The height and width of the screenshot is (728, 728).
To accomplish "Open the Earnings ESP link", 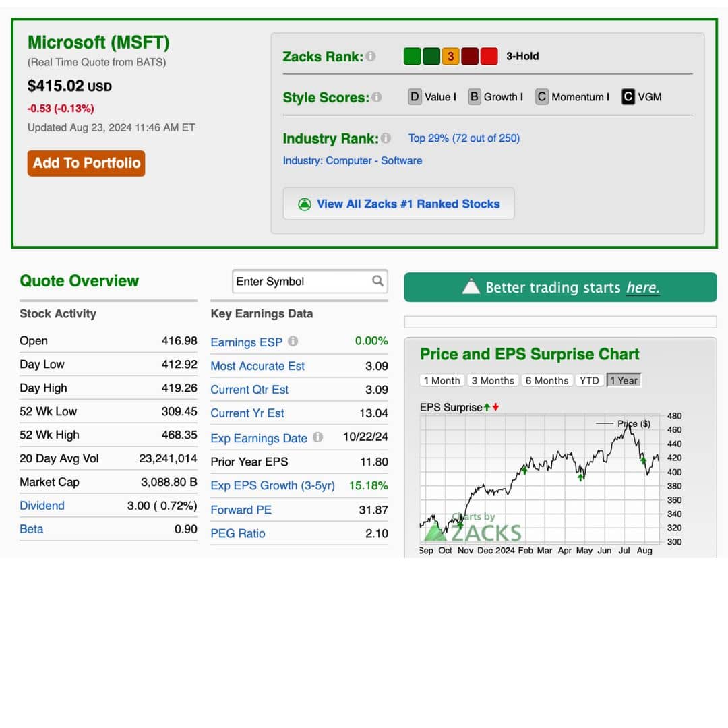I will (x=247, y=342).
